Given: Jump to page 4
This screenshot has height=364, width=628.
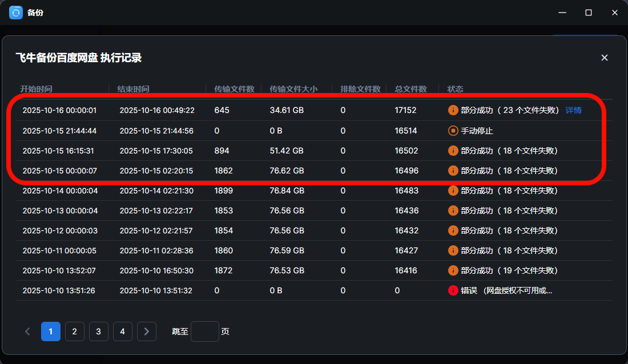Looking at the screenshot, I should pyautogui.click(x=123, y=331).
